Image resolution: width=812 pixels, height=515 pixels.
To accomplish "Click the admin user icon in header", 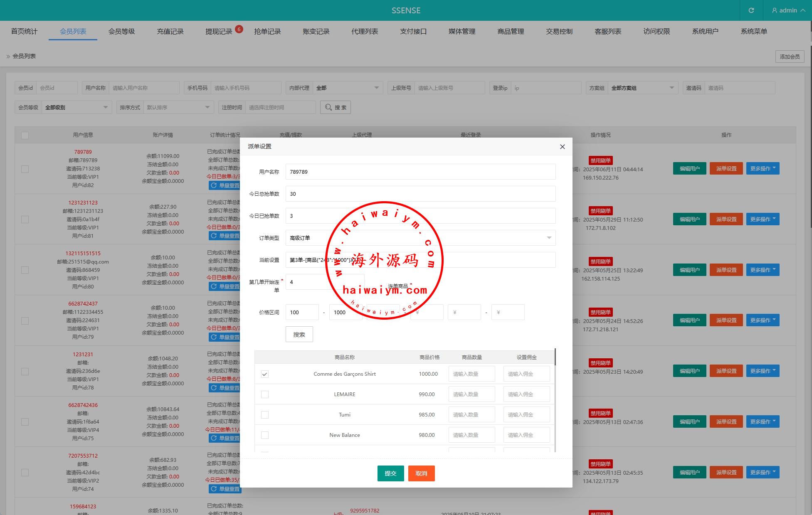I will click(774, 10).
